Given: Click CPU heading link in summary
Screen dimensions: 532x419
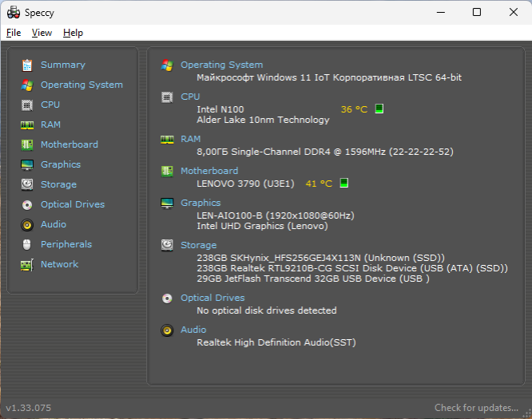Looking at the screenshot, I should tap(190, 97).
